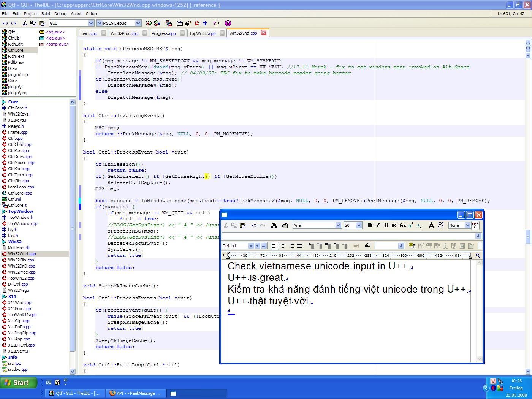Click the text color A icon
Image resolution: width=532 pixels, height=399 pixels.
point(431,225)
